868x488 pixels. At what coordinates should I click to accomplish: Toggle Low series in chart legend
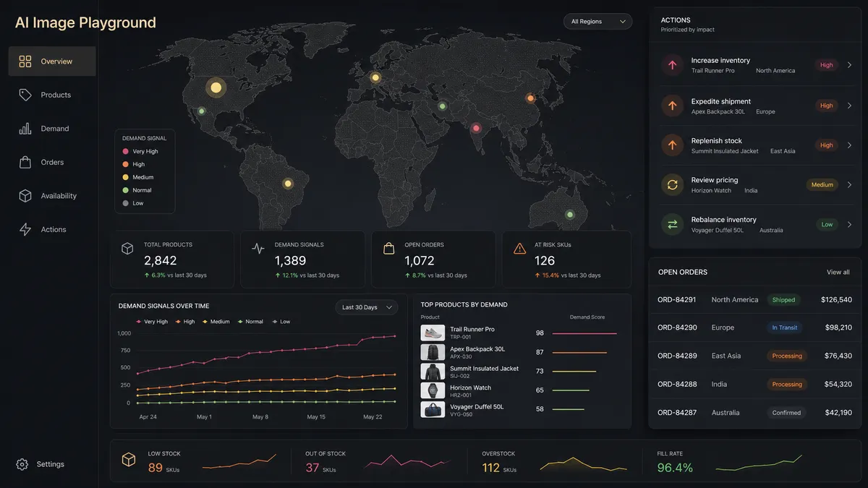(x=281, y=322)
